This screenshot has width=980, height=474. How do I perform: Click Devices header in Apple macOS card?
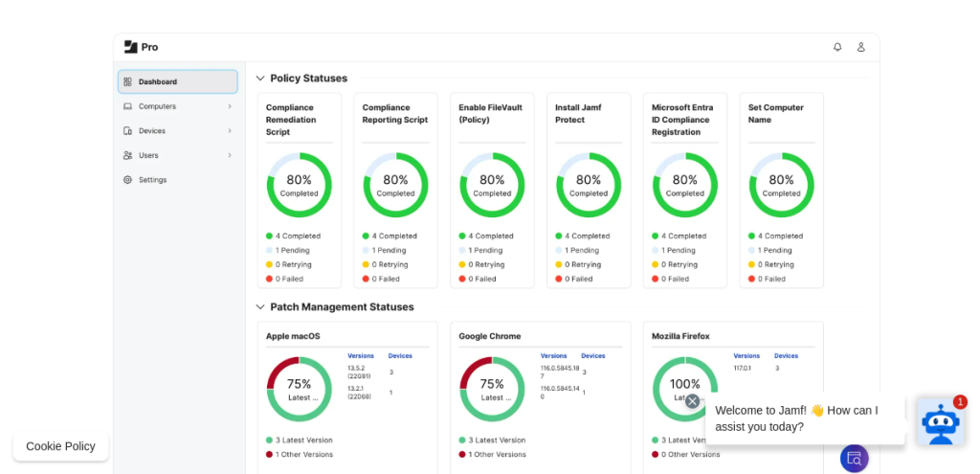[x=400, y=356]
